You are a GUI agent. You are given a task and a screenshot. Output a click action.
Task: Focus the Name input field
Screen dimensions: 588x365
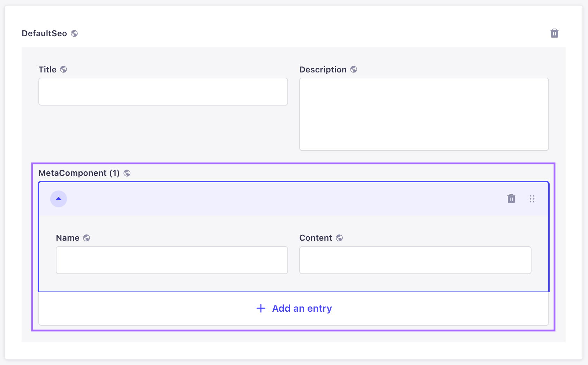[x=172, y=260]
